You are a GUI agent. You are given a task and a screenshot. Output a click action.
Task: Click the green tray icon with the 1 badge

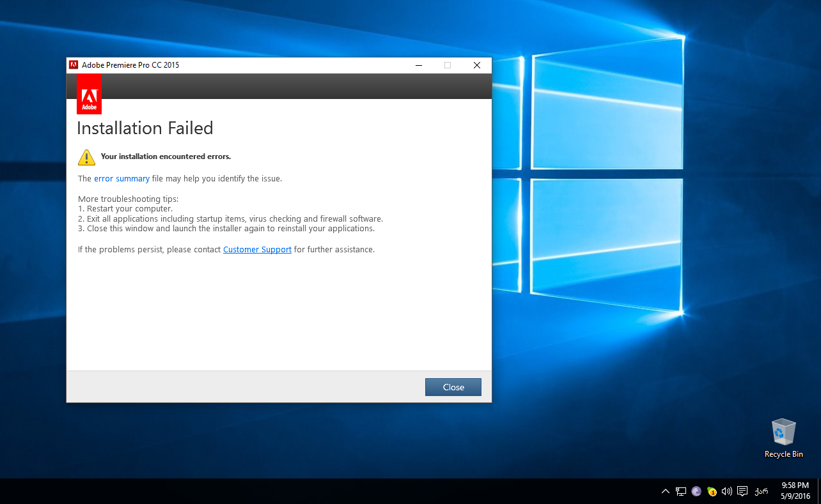(712, 491)
